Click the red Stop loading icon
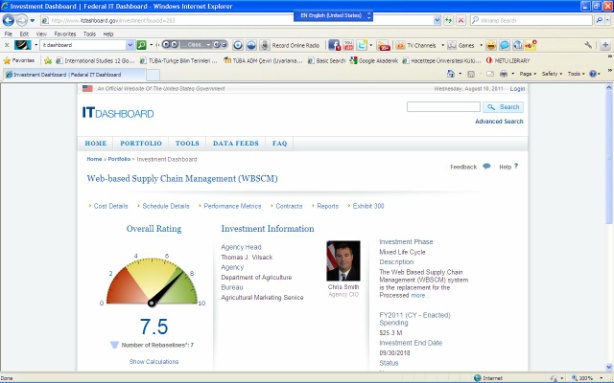The width and height of the screenshot is (614, 383). click(x=461, y=20)
